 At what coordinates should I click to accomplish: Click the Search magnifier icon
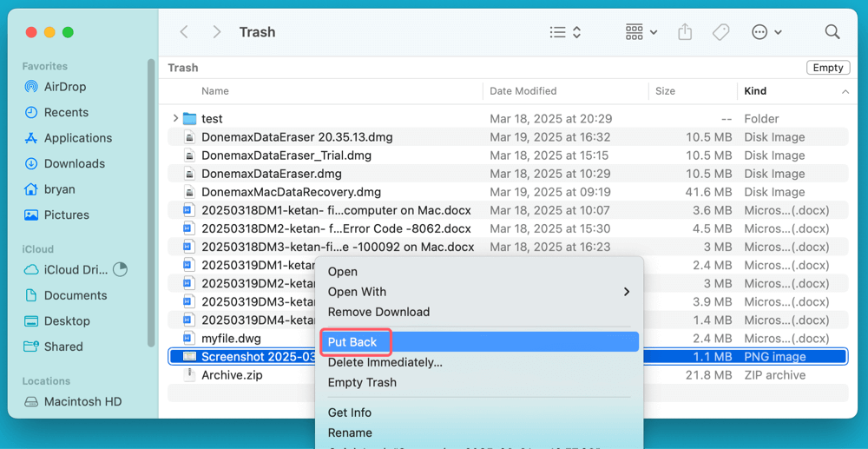coord(832,31)
